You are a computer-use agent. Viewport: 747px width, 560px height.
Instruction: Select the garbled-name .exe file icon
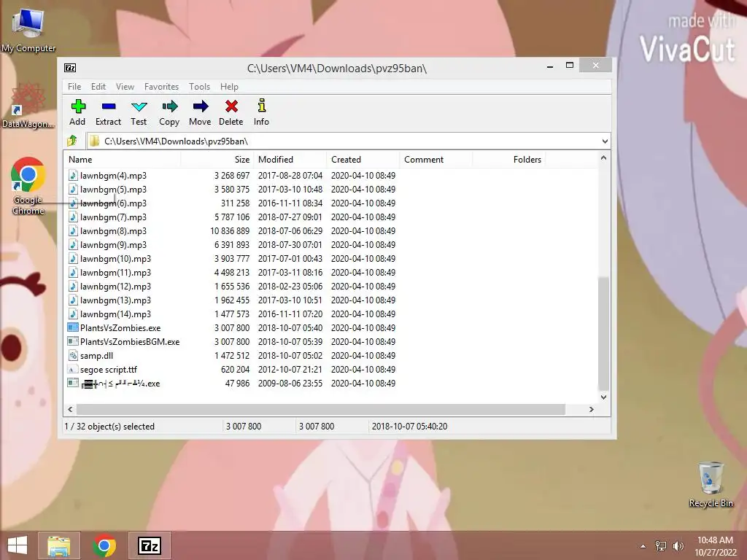72,383
